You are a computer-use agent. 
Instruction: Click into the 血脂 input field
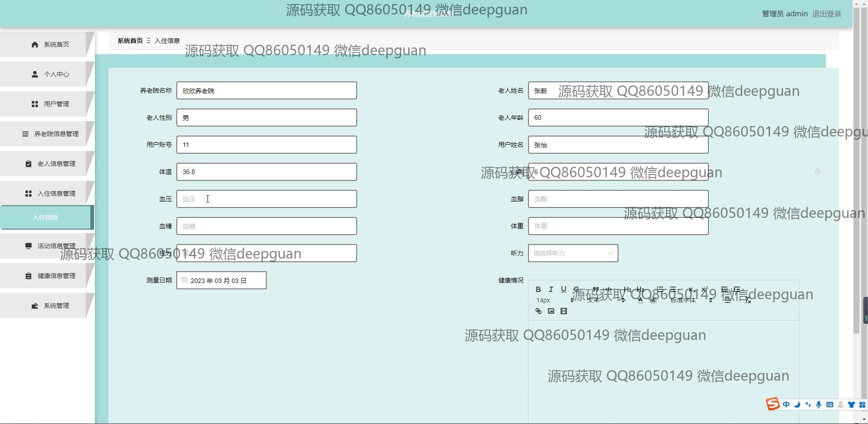pos(618,199)
